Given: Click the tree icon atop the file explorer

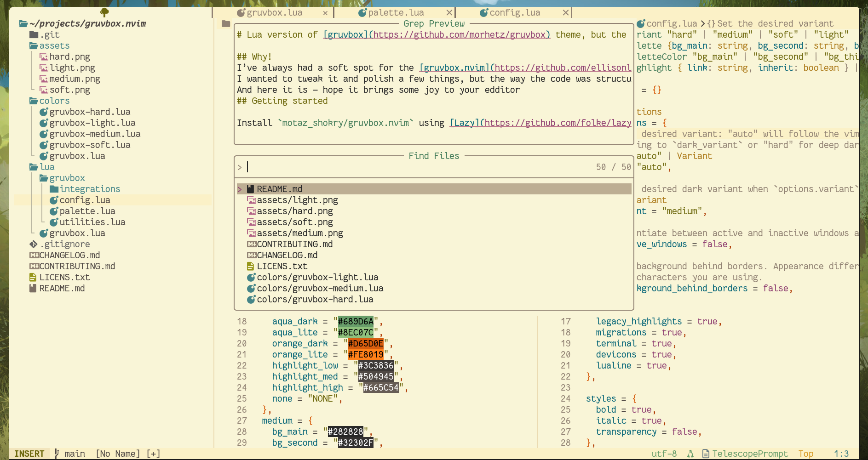Looking at the screenshot, I should click(104, 12).
